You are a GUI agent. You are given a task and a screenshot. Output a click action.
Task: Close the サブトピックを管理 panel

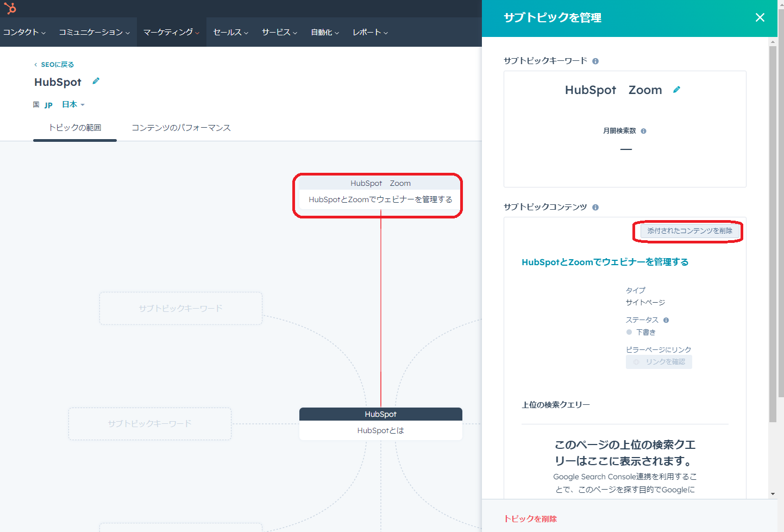point(760,17)
